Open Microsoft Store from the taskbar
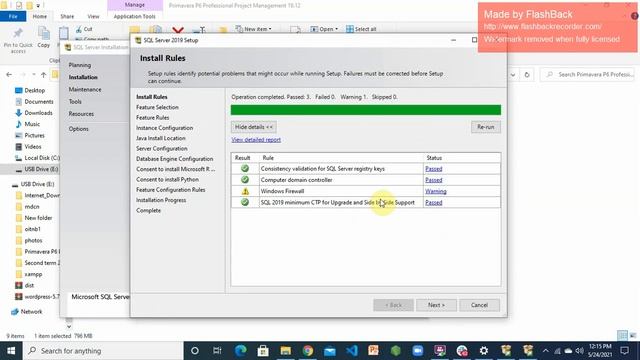Screen dimensions: 640x360 coord(263,351)
